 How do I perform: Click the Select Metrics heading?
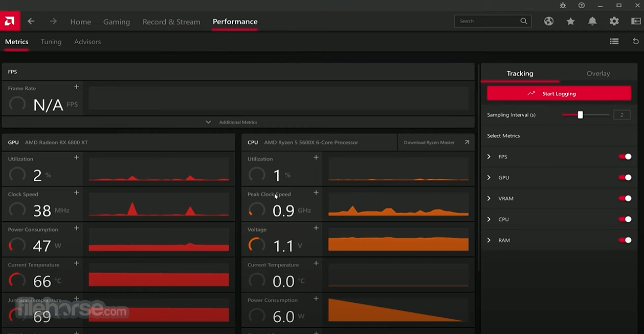click(x=503, y=136)
